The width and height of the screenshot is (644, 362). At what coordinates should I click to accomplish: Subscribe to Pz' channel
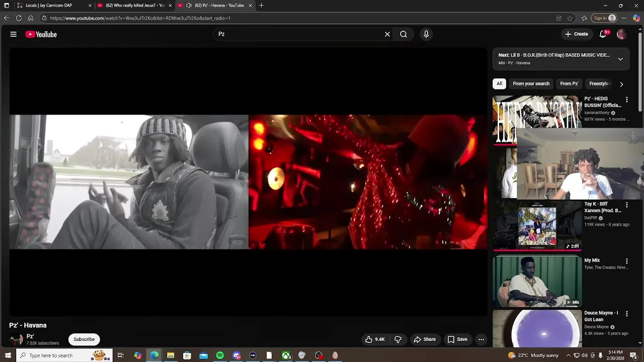pos(84,339)
